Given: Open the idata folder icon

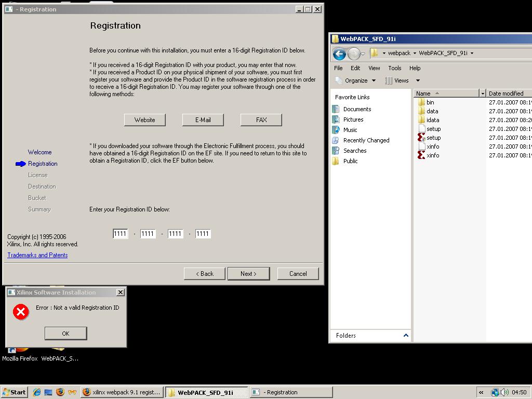Looking at the screenshot, I should point(421,120).
